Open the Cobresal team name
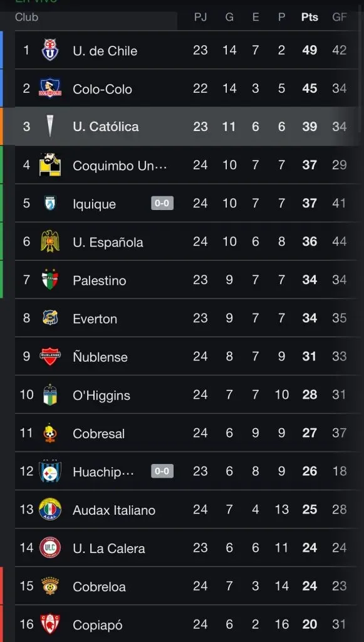This screenshot has width=364, height=642. pos(98,434)
